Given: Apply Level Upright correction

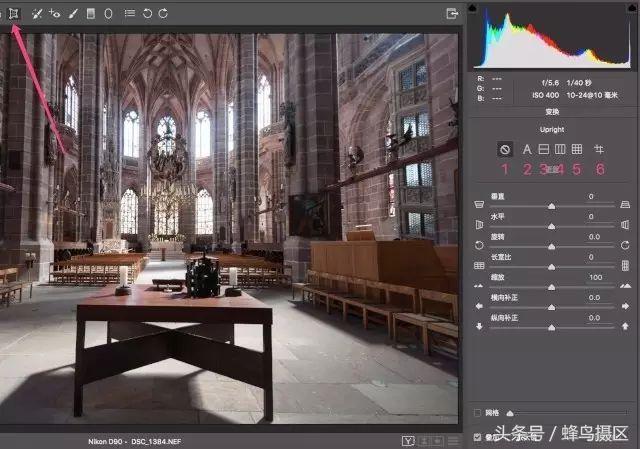Looking at the screenshot, I should point(544,149).
